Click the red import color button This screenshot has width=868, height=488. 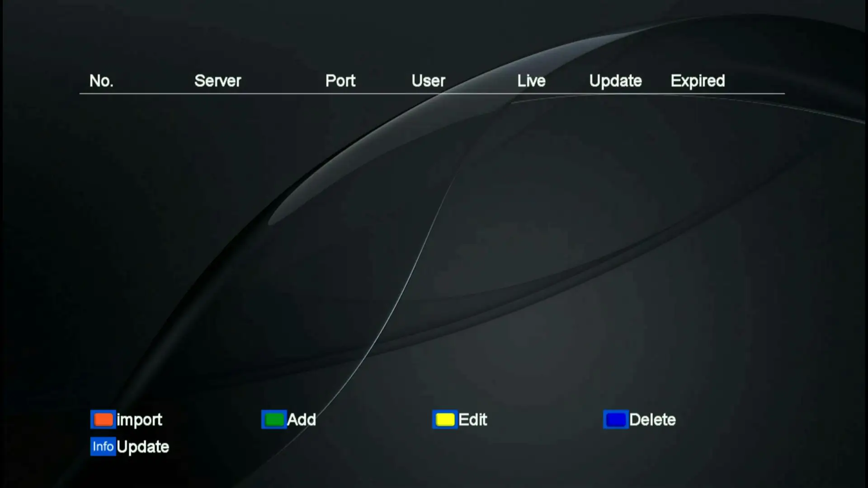(x=103, y=419)
